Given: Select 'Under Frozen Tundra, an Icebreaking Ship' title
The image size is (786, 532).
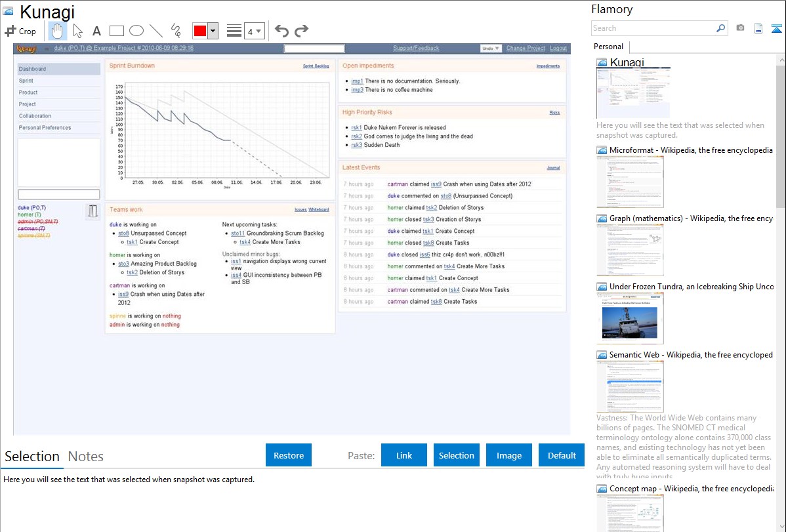Looking at the screenshot, I should [692, 286].
